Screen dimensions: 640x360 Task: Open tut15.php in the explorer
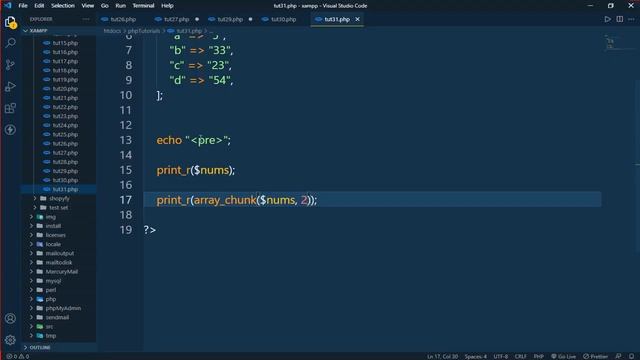coord(65,43)
